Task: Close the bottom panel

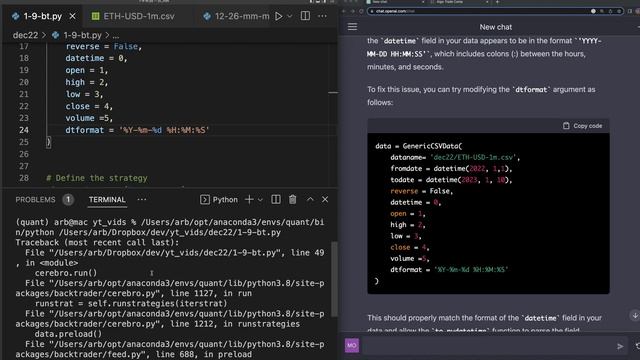Action: 325,200
